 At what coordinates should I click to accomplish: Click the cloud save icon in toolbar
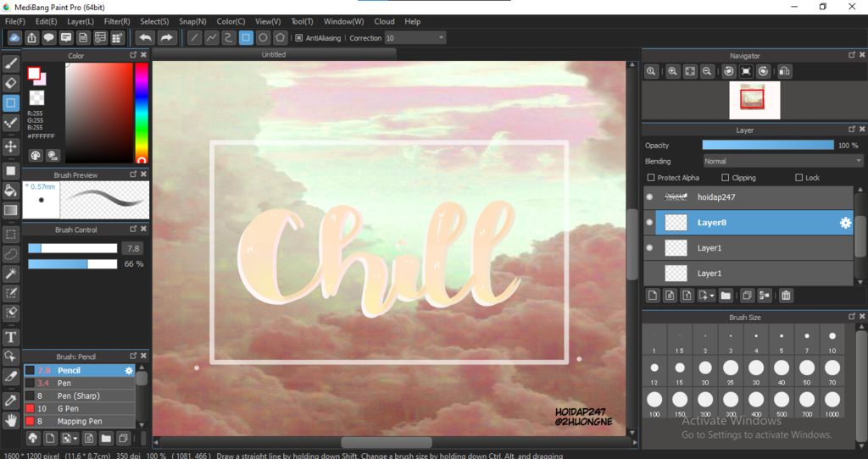click(14, 37)
